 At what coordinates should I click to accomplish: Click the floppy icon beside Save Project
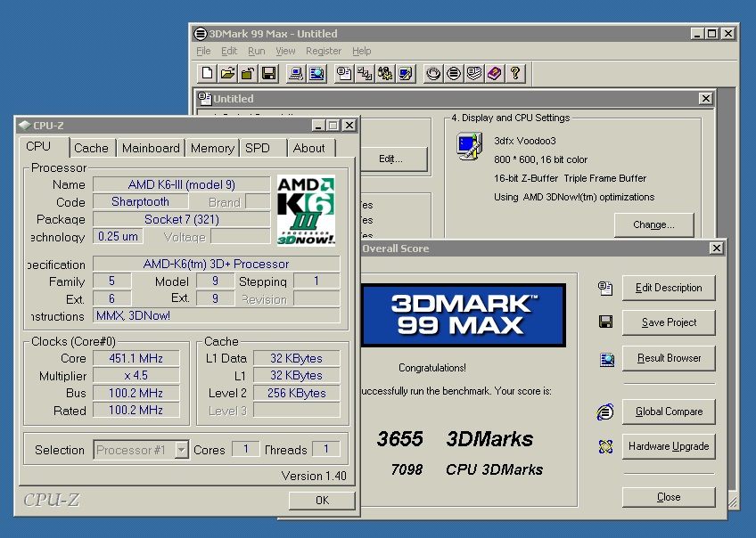click(606, 322)
